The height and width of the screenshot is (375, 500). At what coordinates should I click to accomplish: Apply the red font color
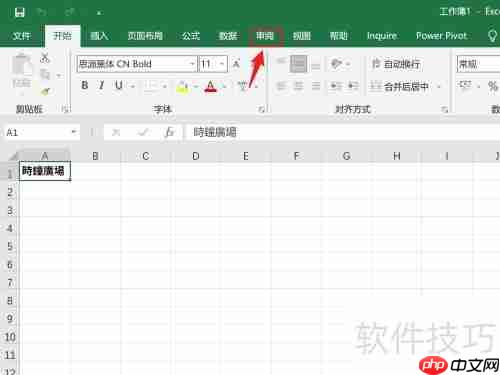pos(210,86)
